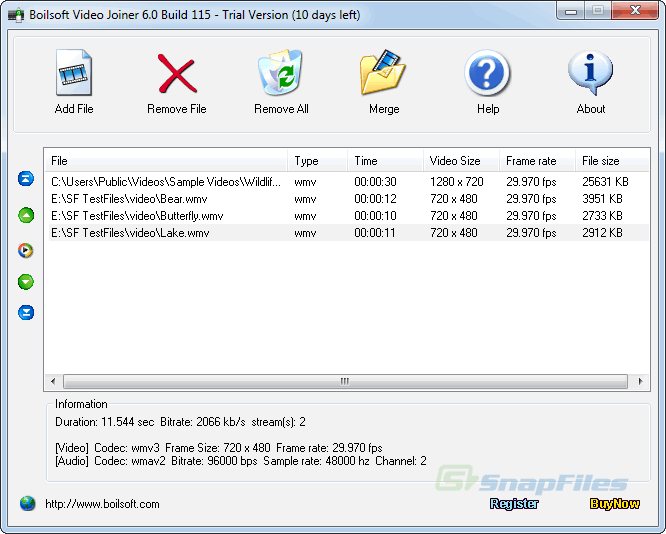Click the horizontal scrollbar left arrow
Image resolution: width=666 pixels, height=534 pixels.
click(53, 381)
